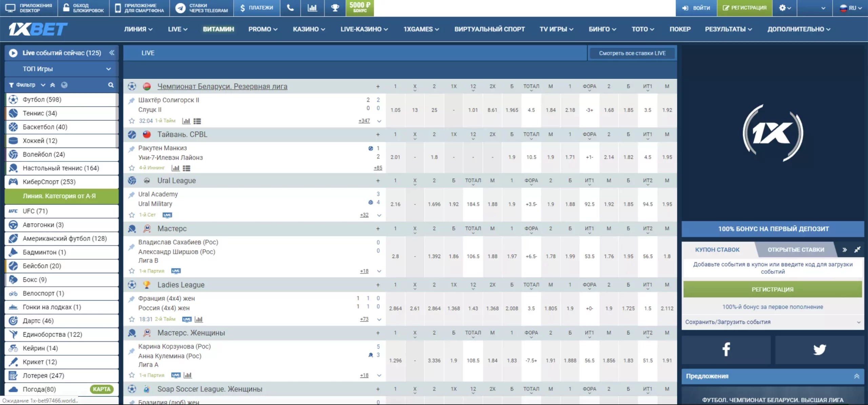Toggle favorite star for Ural Academy match
Viewport: 868px width, 405px height.
(x=132, y=215)
